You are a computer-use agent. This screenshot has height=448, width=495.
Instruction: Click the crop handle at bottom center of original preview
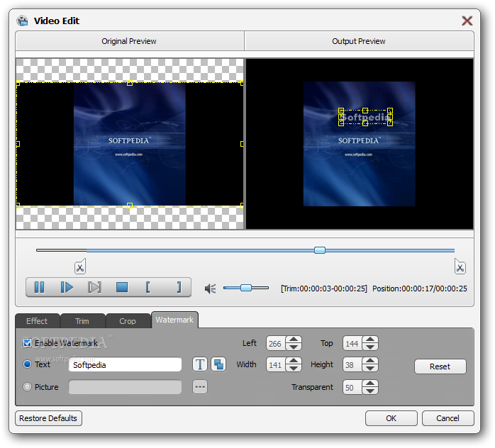130,206
